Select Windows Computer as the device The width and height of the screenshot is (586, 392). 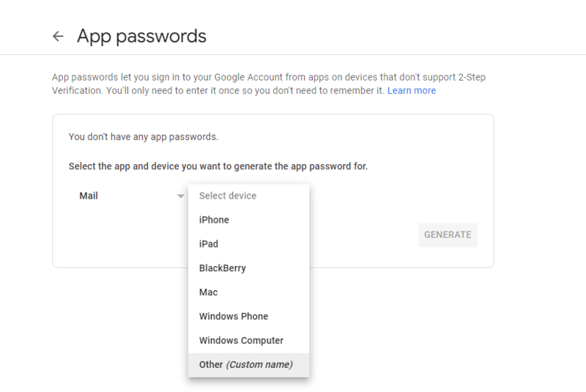coord(241,341)
